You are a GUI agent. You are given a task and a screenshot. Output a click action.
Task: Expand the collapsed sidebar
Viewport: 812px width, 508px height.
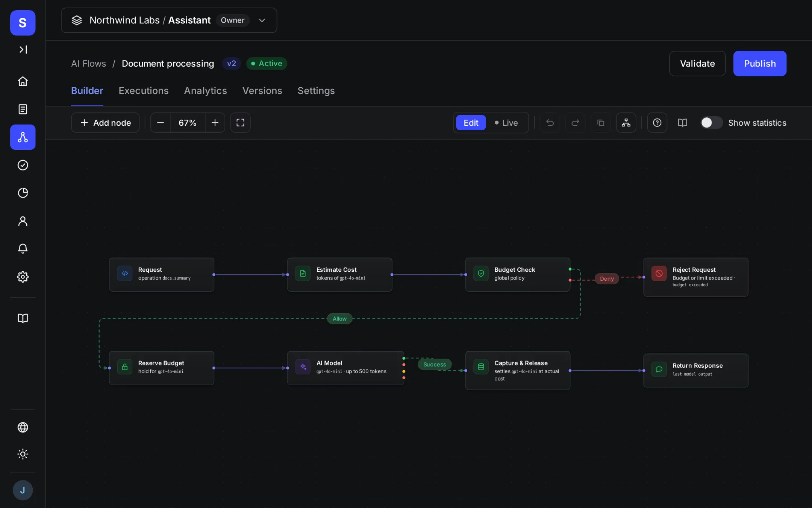(x=23, y=49)
